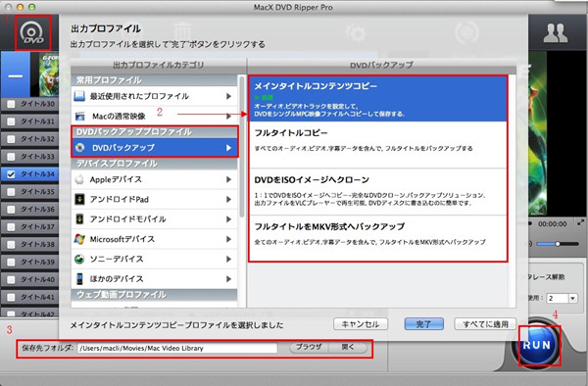Select ソニーデバイス category
Viewport: 588px width, 386px height.
coord(154,259)
